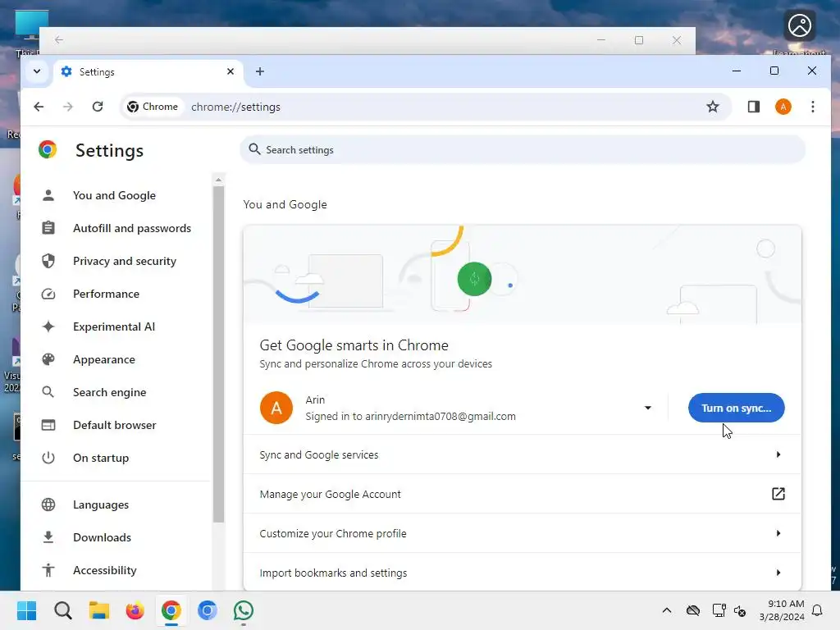The height and width of the screenshot is (630, 840).
Task: Launch Firefox from the taskbar
Action: point(135,610)
